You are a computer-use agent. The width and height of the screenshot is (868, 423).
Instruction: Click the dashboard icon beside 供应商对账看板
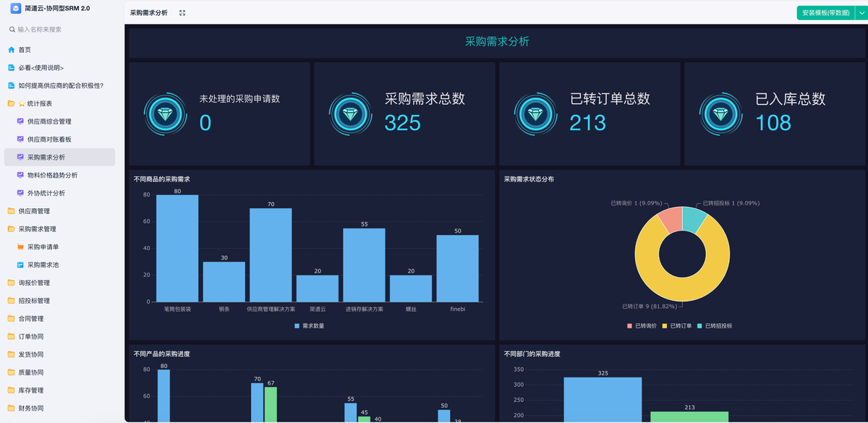coord(20,140)
